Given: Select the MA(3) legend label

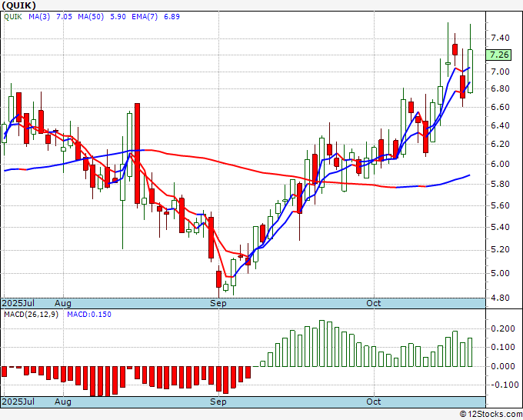Looking at the screenshot, I should pyautogui.click(x=39, y=17).
